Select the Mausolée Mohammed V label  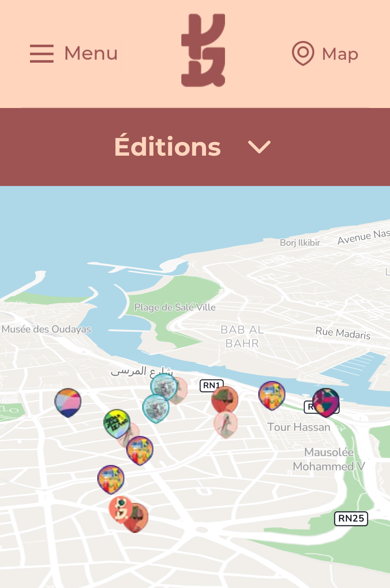[329, 459]
